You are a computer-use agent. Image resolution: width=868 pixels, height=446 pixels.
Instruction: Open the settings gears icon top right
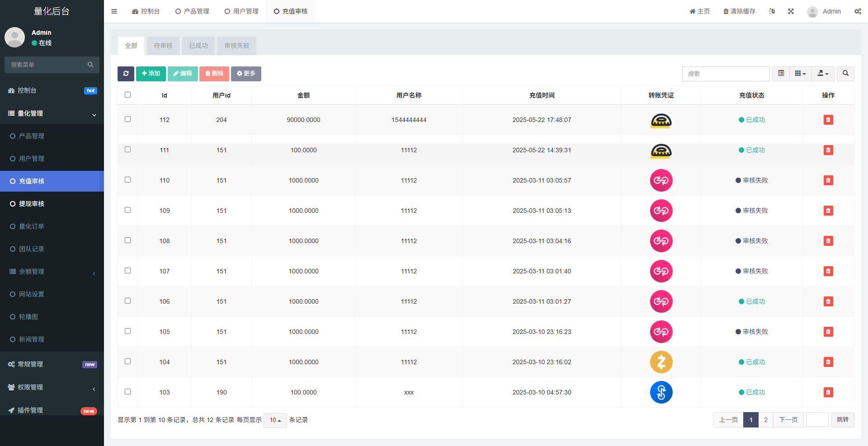pos(858,11)
